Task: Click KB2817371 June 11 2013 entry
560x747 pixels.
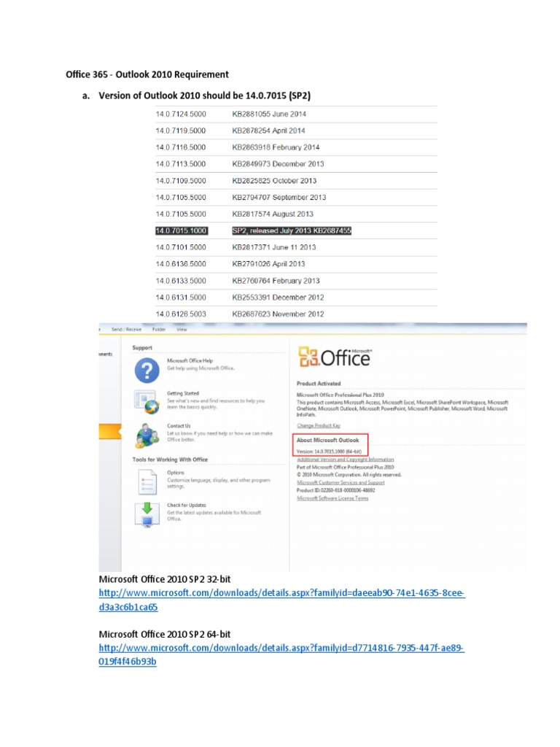Action: pyautogui.click(x=274, y=247)
